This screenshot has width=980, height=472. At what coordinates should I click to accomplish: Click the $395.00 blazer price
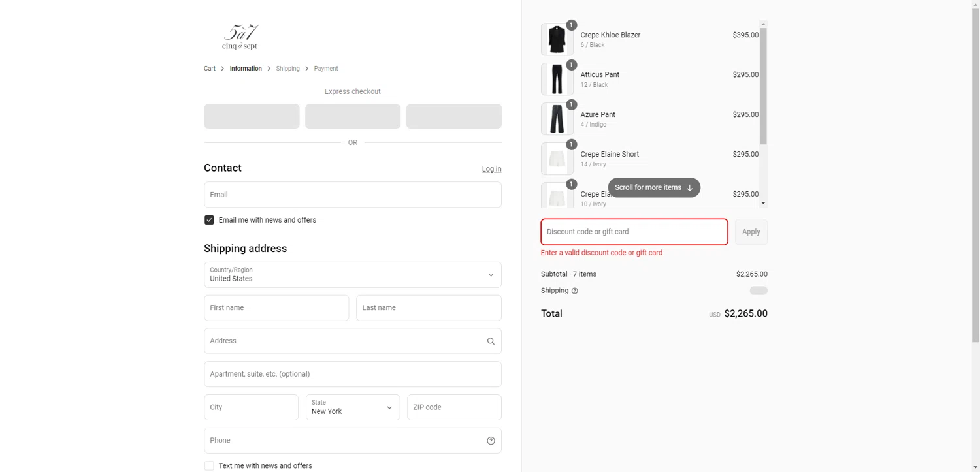745,35
